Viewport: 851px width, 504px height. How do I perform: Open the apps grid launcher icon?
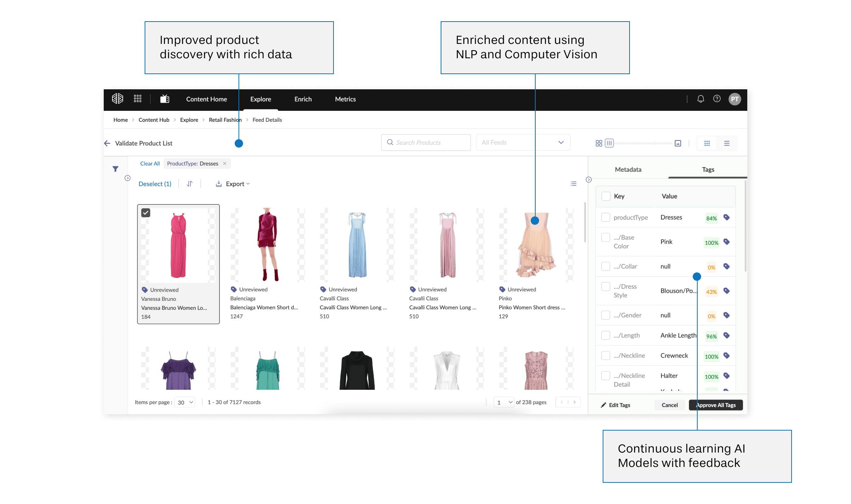tap(138, 99)
